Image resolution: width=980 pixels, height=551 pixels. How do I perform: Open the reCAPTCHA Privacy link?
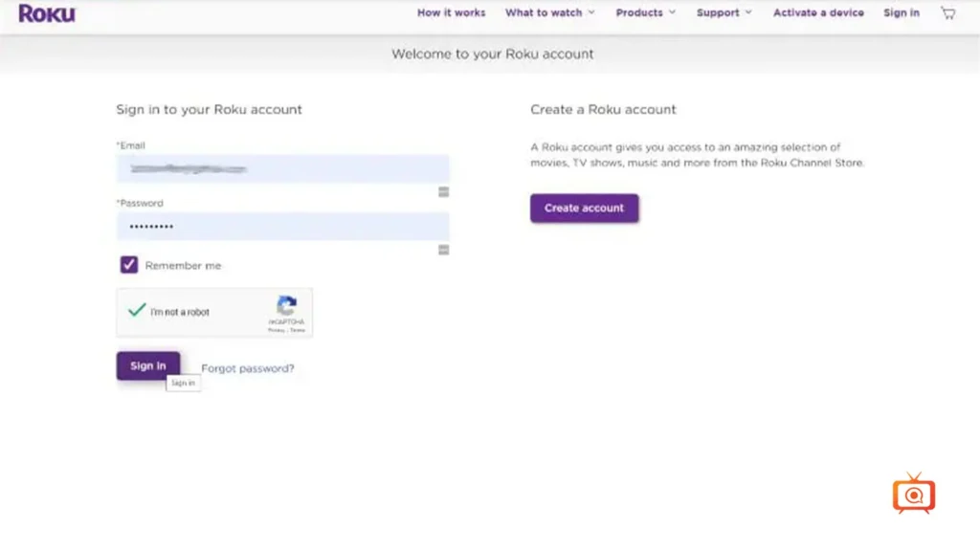[277, 330]
